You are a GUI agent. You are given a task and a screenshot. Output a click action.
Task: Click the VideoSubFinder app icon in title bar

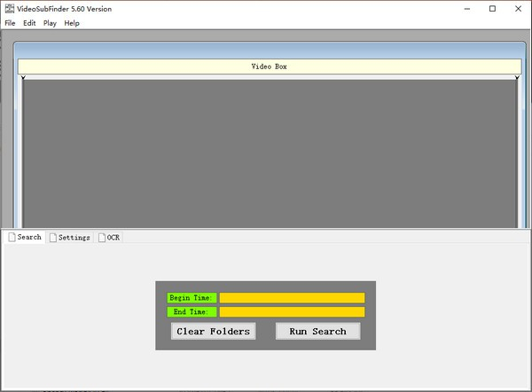(9, 9)
